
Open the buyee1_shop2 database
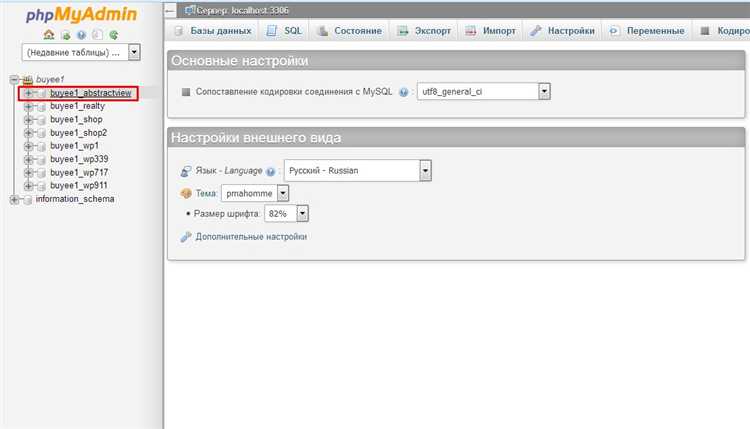click(x=78, y=133)
